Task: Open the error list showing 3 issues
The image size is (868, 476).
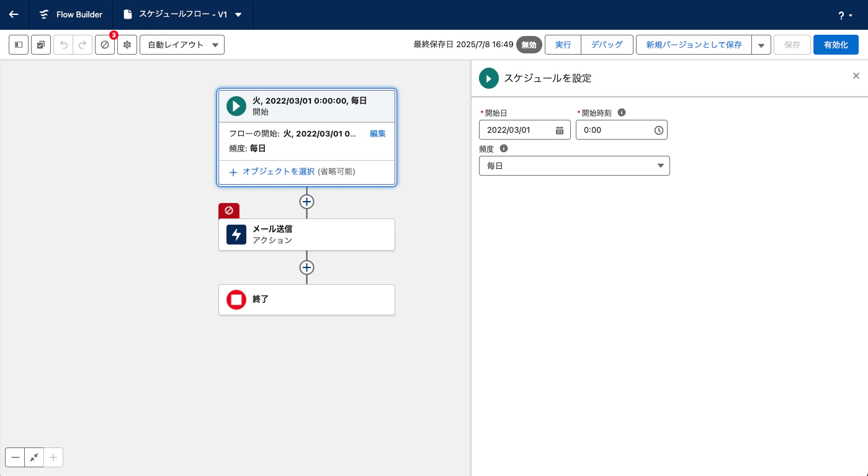Action: [x=104, y=44]
